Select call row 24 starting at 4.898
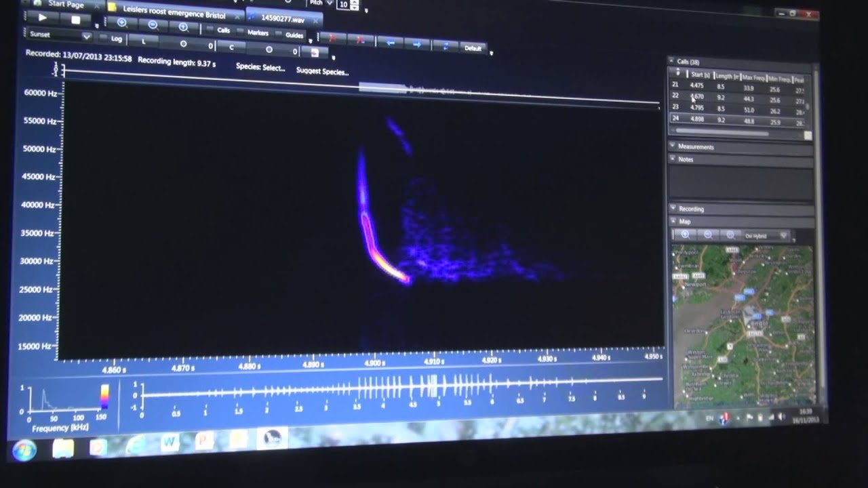 pyautogui.click(x=738, y=120)
